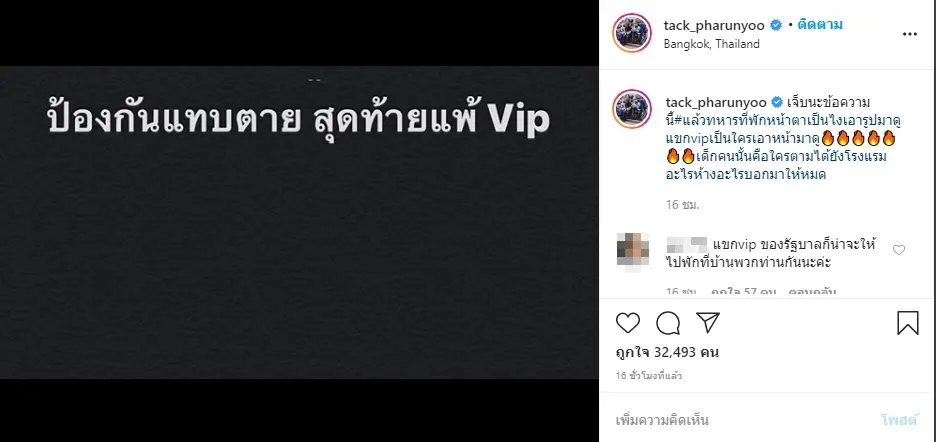936x442 pixels.
Task: Share the post with the paper plane icon
Action: click(x=708, y=323)
